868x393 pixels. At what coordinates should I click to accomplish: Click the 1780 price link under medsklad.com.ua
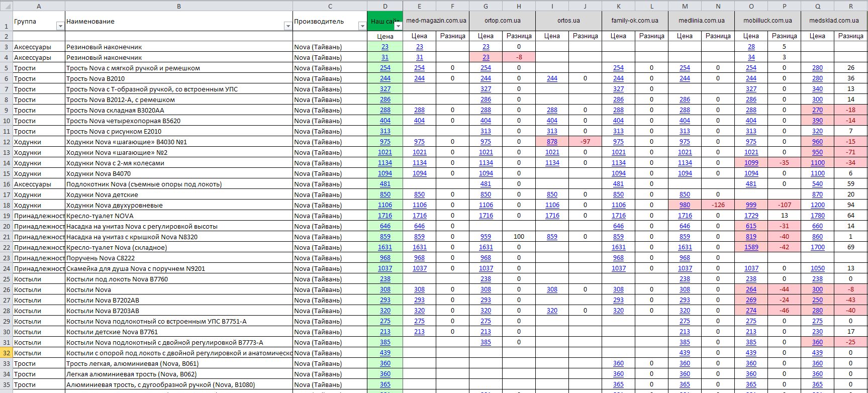tap(817, 216)
